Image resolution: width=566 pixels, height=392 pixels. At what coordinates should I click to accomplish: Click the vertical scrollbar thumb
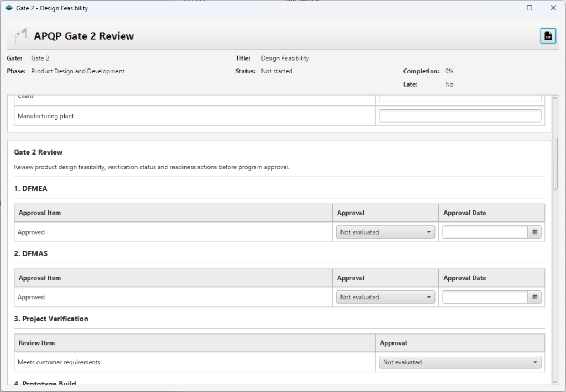point(555,163)
